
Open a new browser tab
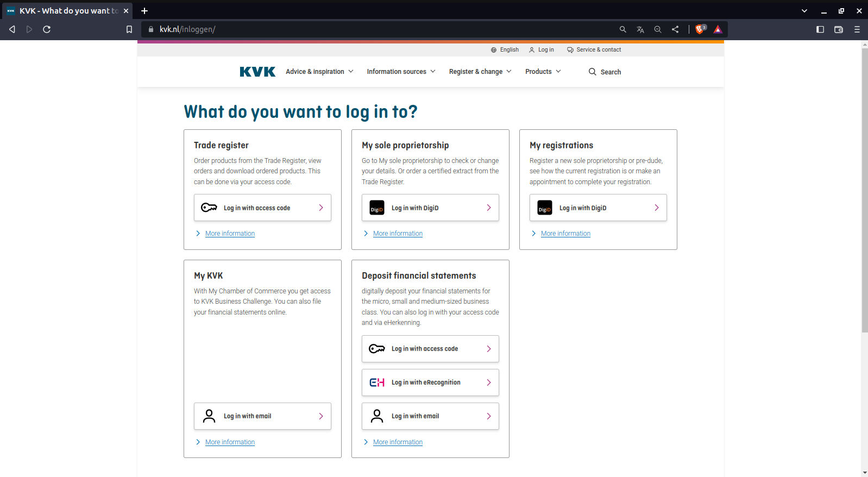click(x=144, y=11)
